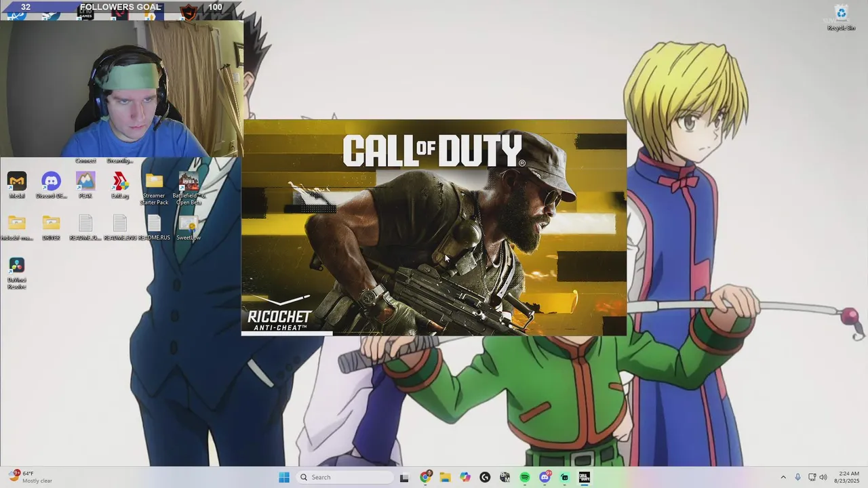The width and height of the screenshot is (868, 488).
Task: Open the Medal desktop shortcut
Action: (17, 185)
